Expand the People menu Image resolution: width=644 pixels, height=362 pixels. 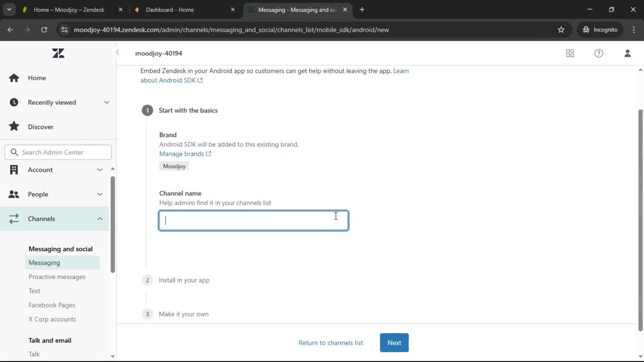(x=100, y=194)
